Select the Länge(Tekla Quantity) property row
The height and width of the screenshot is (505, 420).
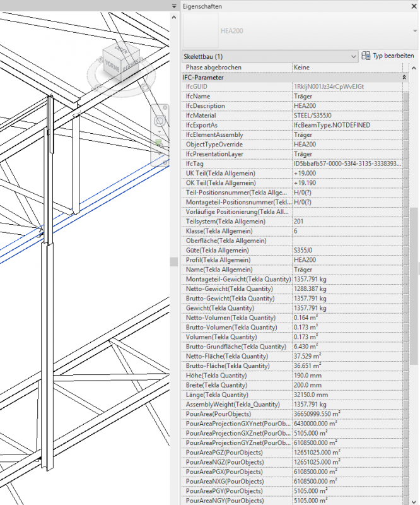click(x=236, y=395)
